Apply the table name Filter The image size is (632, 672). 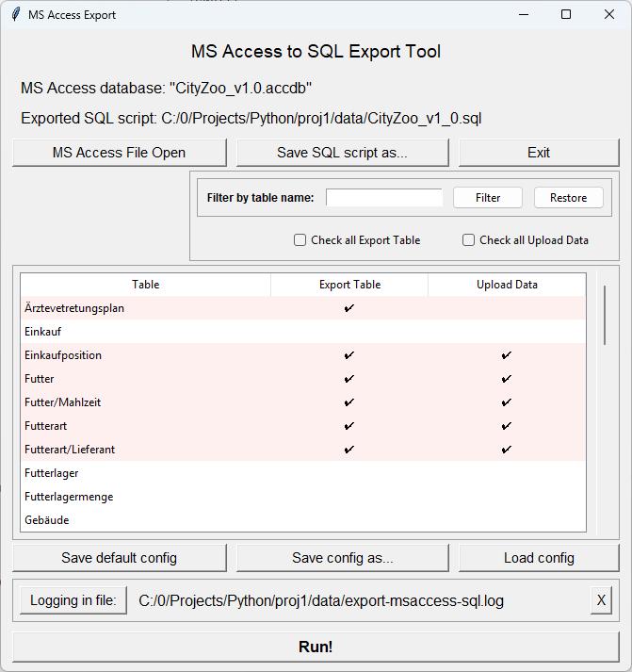point(488,198)
